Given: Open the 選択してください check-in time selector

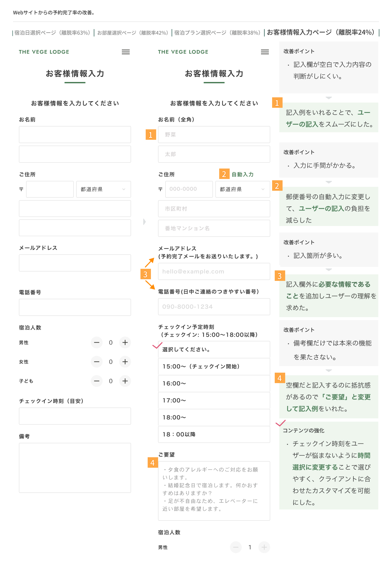Looking at the screenshot, I should [214, 349].
